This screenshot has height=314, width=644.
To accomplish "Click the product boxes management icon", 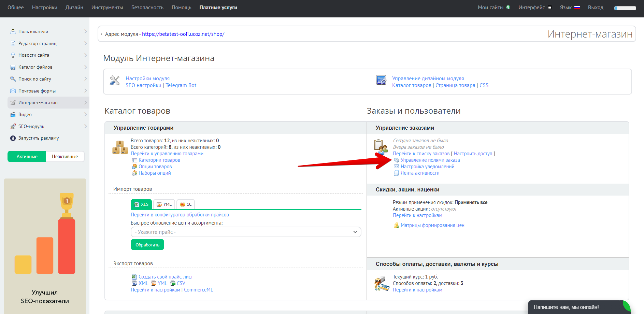I will pyautogui.click(x=120, y=147).
